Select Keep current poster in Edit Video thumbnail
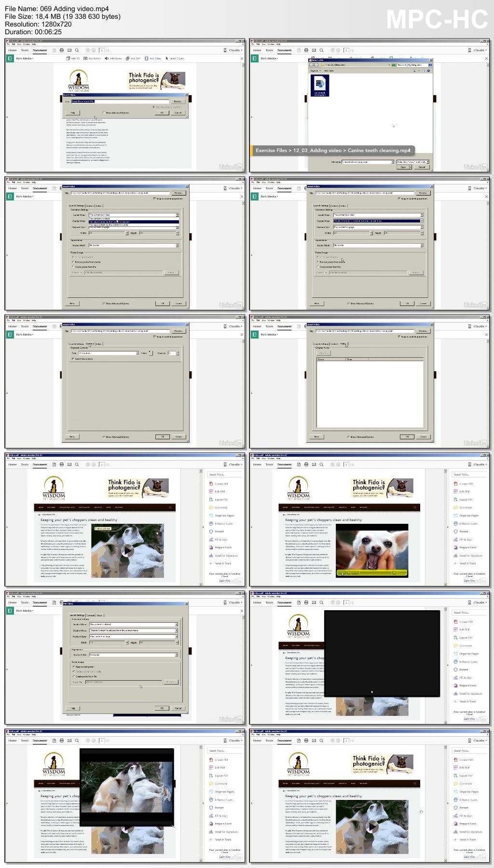Screen dimensions: 494x868 tap(74, 667)
